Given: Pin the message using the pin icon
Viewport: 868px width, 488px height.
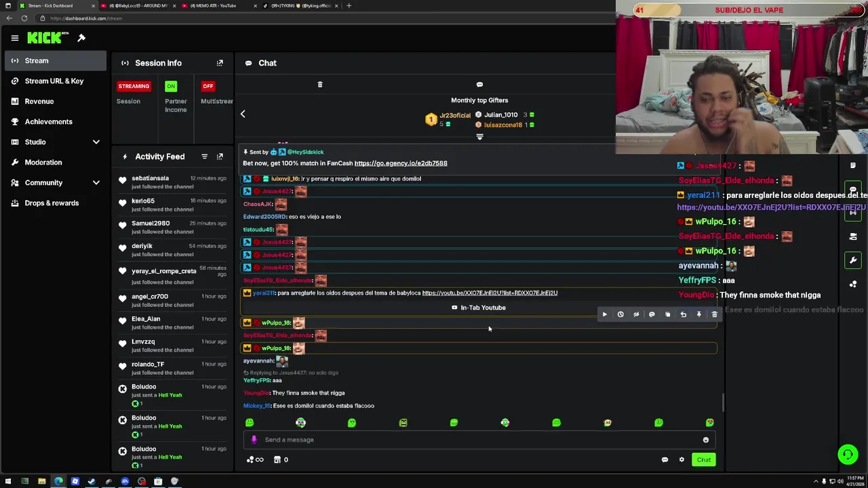Looking at the screenshot, I should 698,314.
